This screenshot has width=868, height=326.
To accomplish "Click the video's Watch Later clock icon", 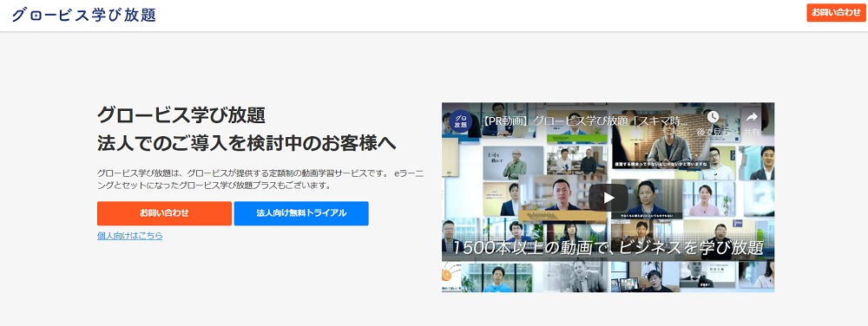I will (712, 117).
